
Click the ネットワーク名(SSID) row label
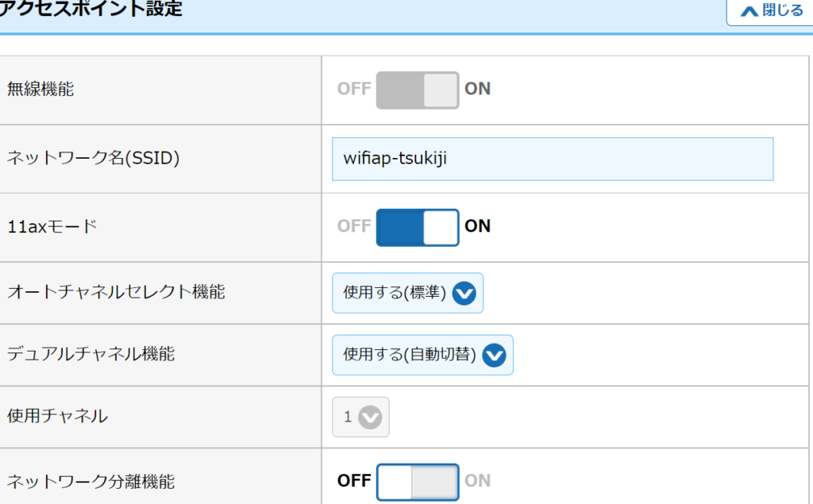(x=94, y=158)
